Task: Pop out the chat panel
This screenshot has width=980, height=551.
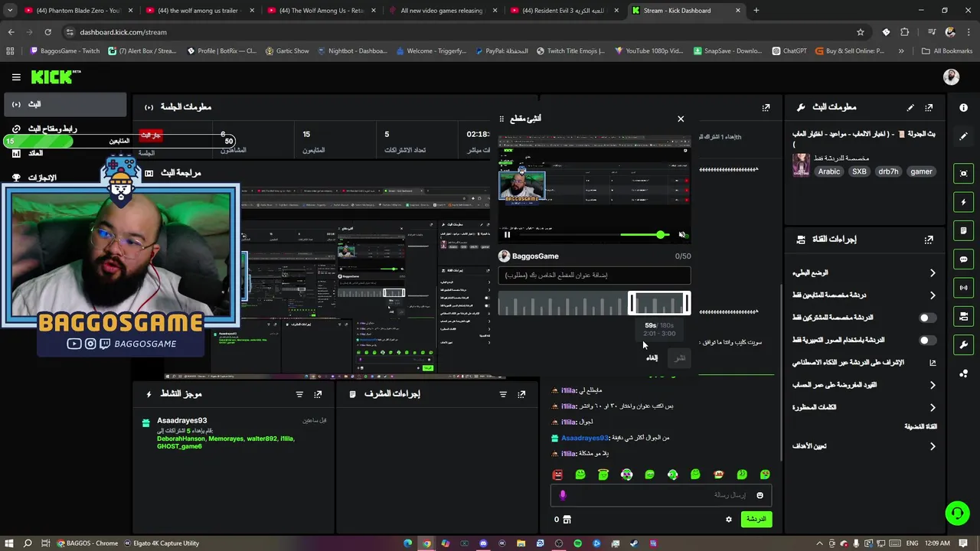Action: click(766, 108)
